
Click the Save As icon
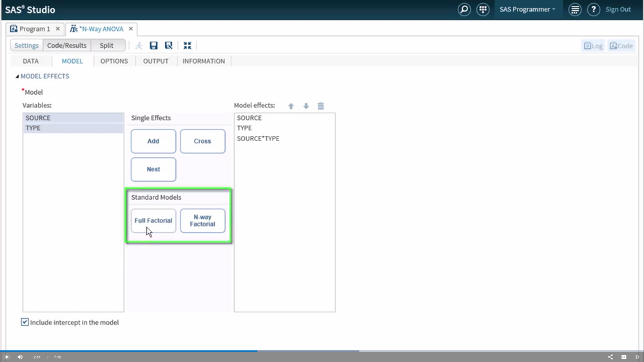click(168, 46)
